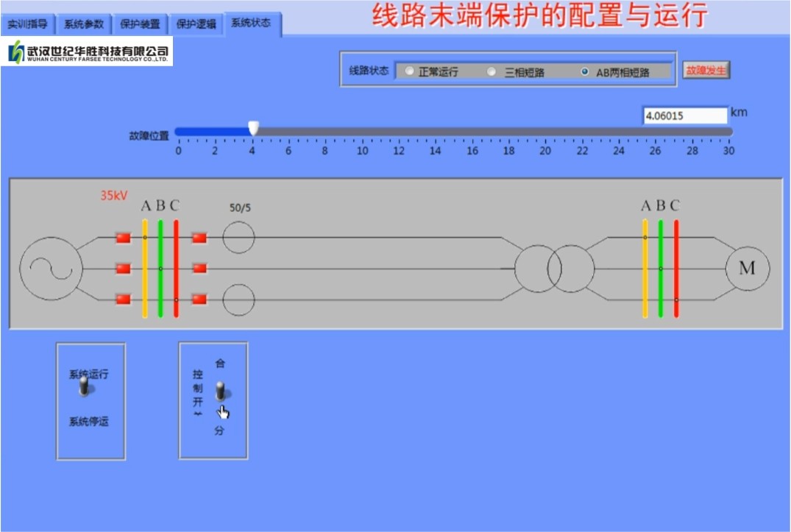Click the AC source generator symbol
Image resolution: width=791 pixels, height=532 pixels.
[x=51, y=269]
